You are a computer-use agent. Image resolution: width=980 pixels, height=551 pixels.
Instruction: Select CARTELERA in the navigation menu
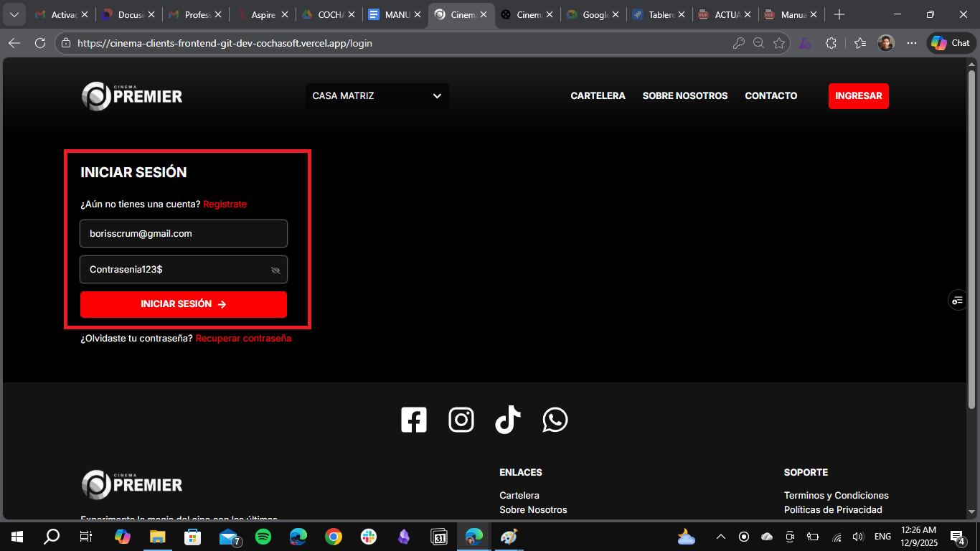click(598, 95)
